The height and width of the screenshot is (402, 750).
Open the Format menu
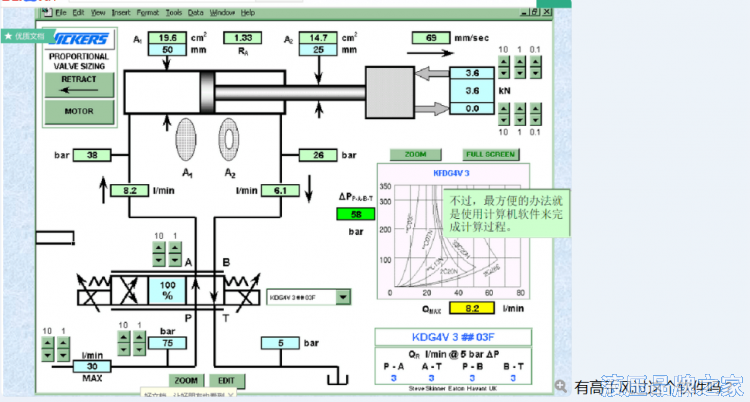[146, 13]
